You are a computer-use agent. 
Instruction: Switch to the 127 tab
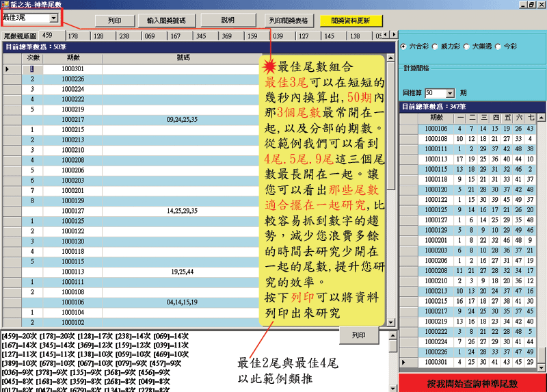308,36
